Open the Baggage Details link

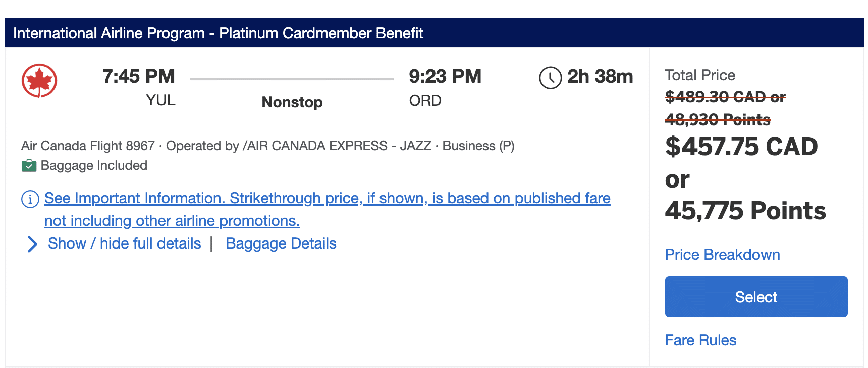click(x=281, y=244)
